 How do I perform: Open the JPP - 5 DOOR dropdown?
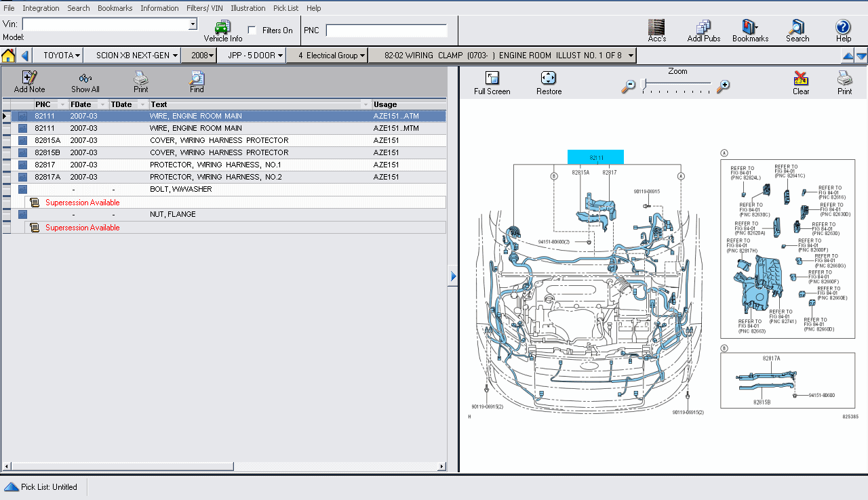point(252,56)
